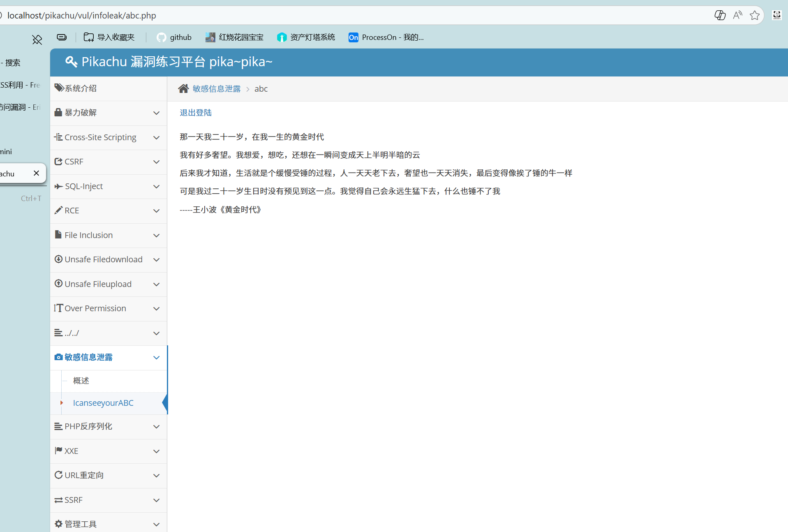Click the URL address bar field
The image size is (788, 532).
(x=329, y=16)
